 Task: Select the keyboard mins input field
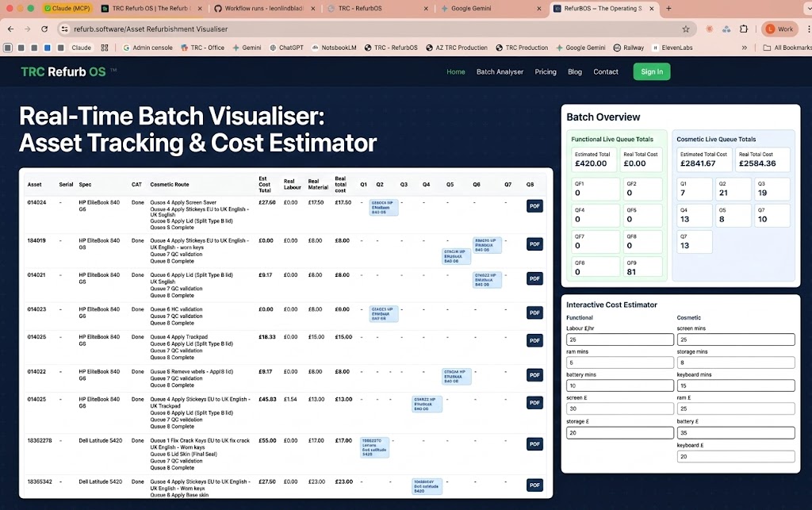pyautogui.click(x=736, y=385)
